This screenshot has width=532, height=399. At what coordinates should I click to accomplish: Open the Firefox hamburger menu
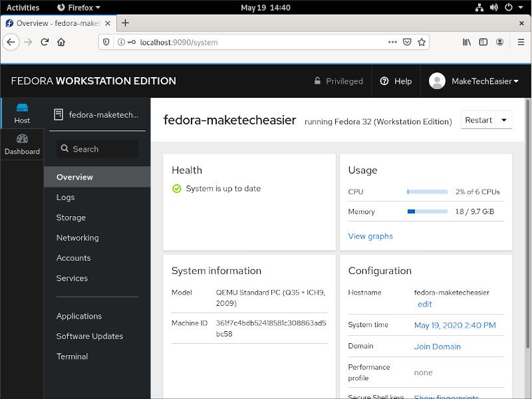[519, 42]
